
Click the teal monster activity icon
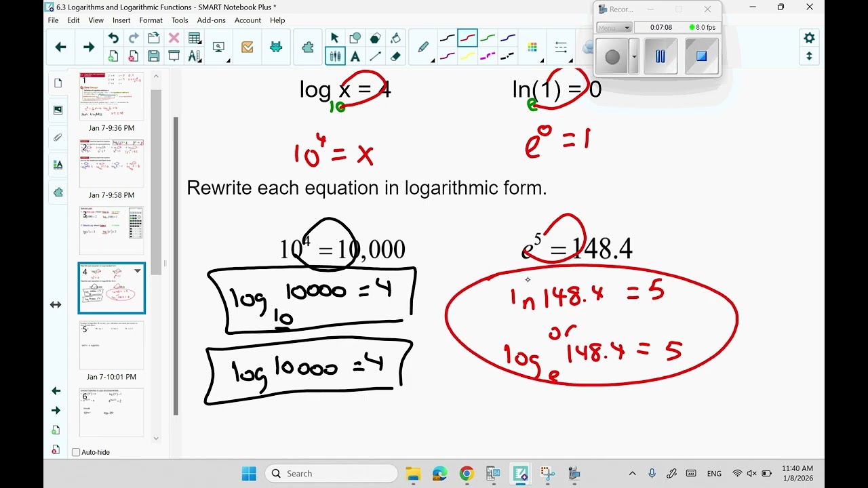276,47
